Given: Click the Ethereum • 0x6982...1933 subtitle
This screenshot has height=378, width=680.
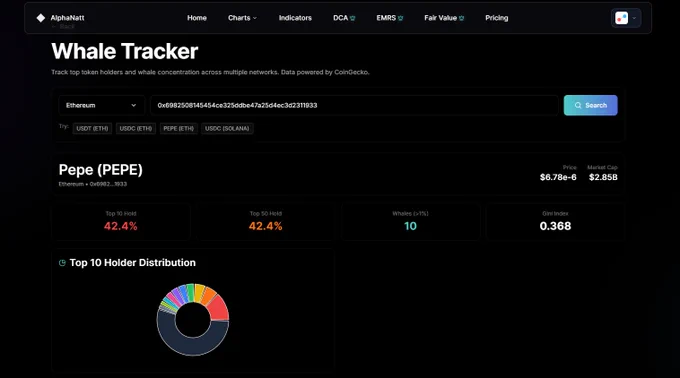Looking at the screenshot, I should tap(93, 184).
